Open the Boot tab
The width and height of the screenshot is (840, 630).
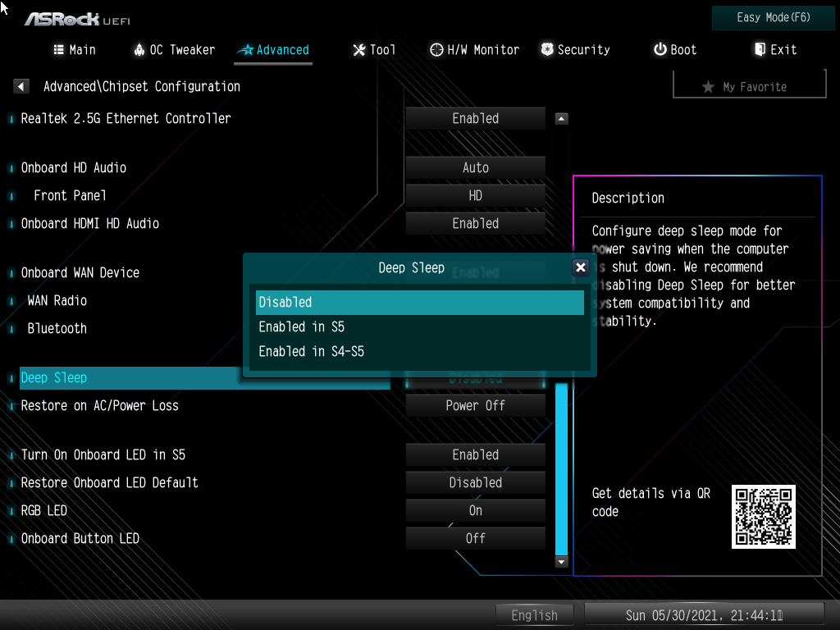(676, 50)
